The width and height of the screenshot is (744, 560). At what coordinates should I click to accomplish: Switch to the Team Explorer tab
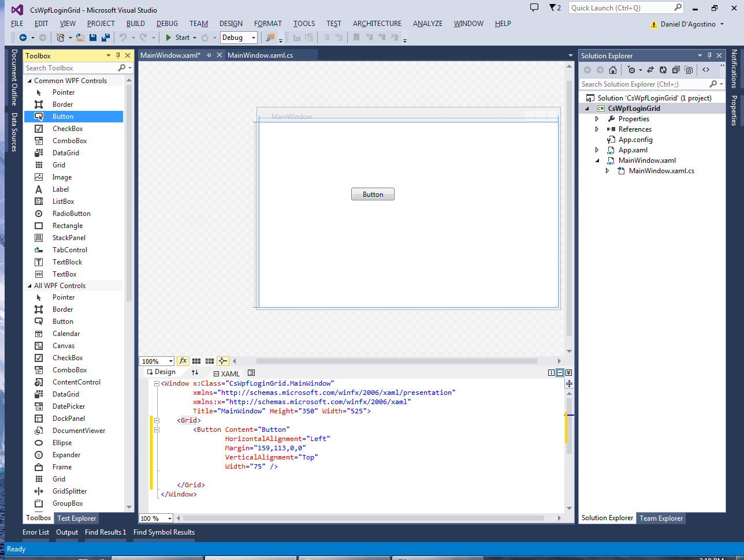click(x=661, y=518)
